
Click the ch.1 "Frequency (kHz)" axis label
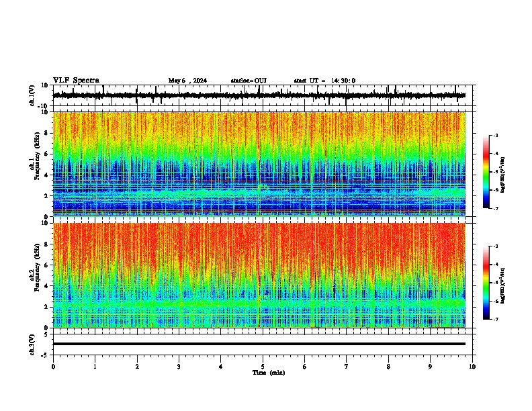37,156
